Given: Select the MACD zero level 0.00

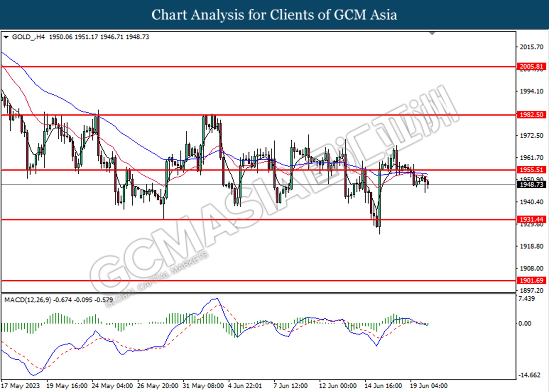Looking at the screenshot, I should 525,324.
